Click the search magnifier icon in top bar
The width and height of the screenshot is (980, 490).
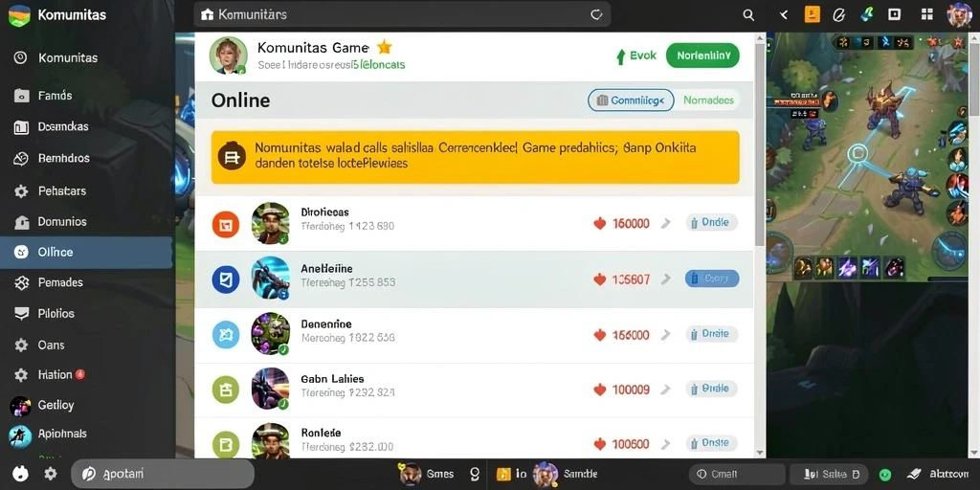[x=748, y=15]
